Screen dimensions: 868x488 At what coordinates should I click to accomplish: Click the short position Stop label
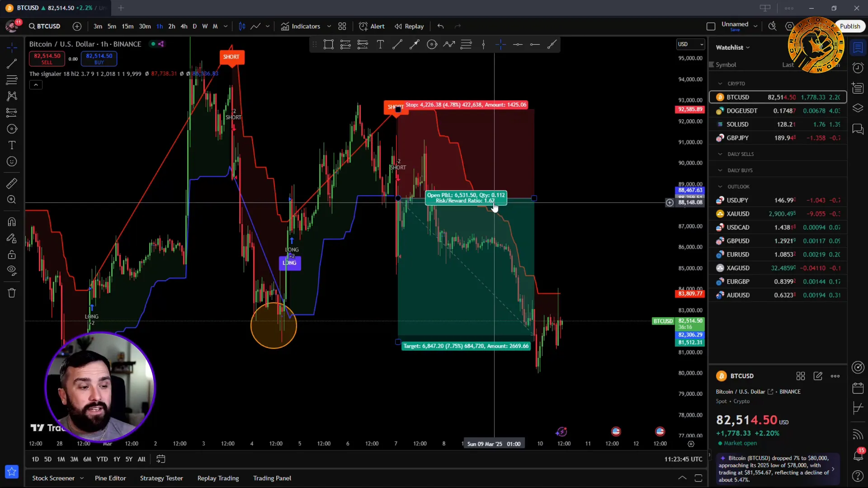[x=466, y=105]
